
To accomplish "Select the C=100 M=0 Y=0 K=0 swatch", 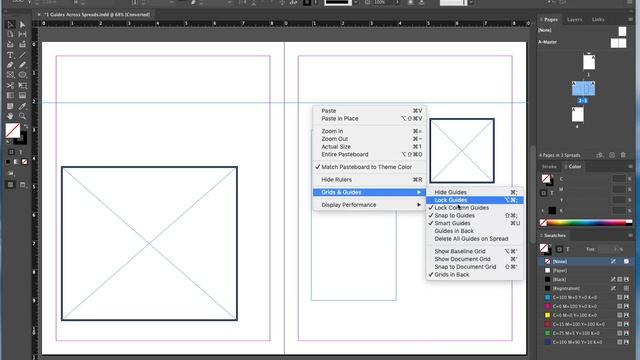I will coord(586,298).
